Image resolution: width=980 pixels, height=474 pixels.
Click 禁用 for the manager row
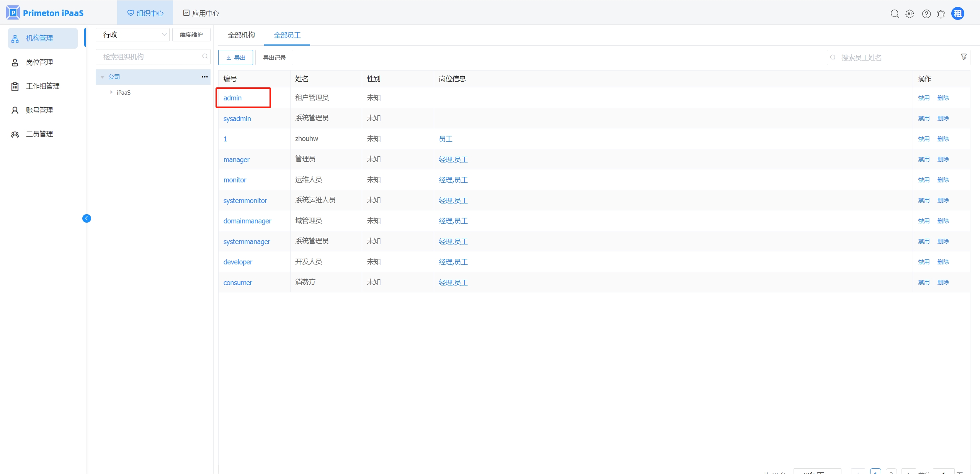923,159
